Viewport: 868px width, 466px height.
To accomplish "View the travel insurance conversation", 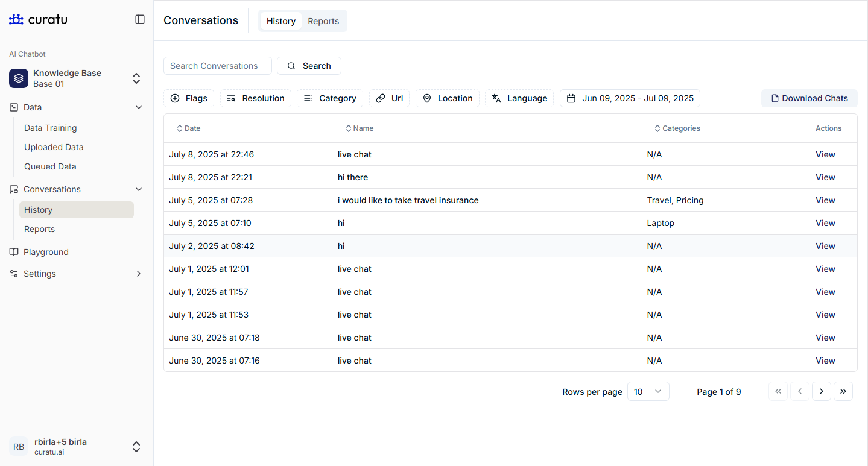I will [x=825, y=200].
